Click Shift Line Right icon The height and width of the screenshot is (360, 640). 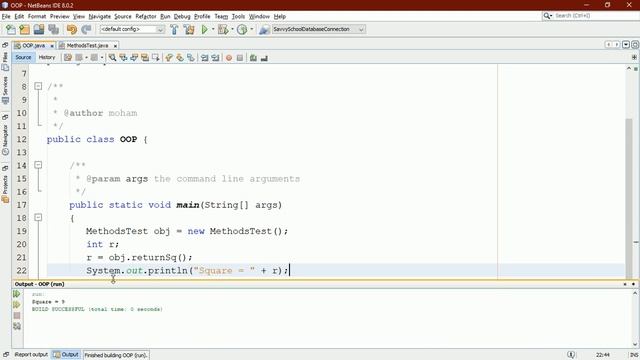215,58
